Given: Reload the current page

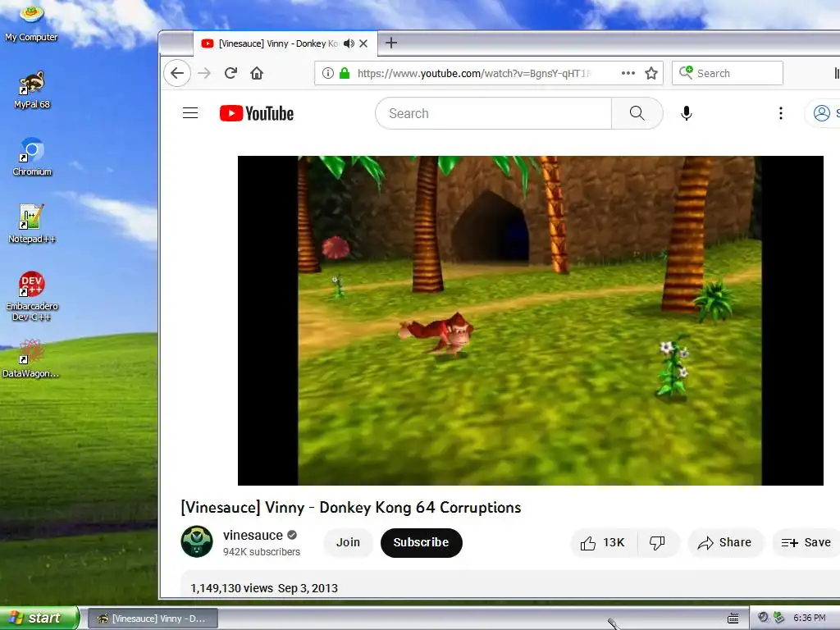Looking at the screenshot, I should pyautogui.click(x=231, y=73).
